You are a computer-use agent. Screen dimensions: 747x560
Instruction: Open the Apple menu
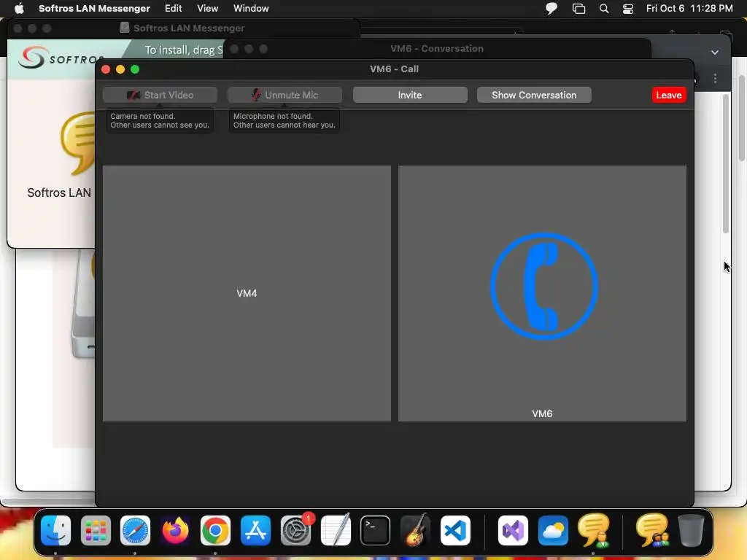19,8
